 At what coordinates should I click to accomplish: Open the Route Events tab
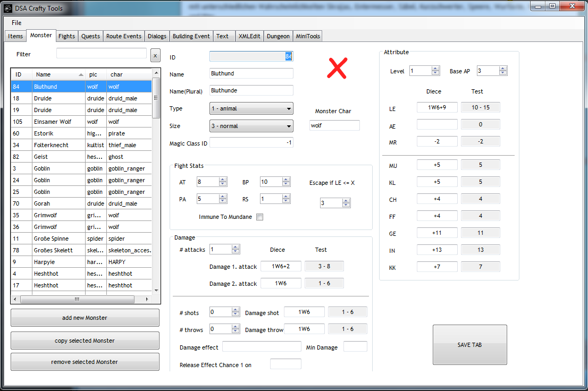point(124,36)
